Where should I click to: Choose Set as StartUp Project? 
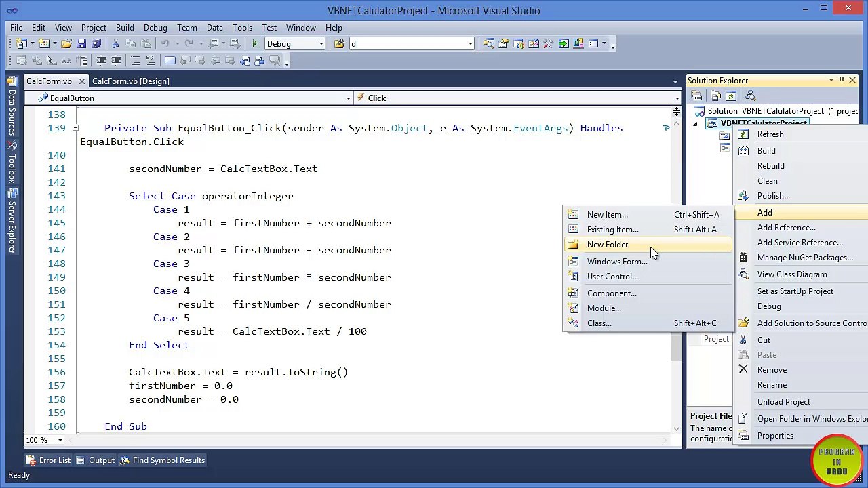(802, 291)
